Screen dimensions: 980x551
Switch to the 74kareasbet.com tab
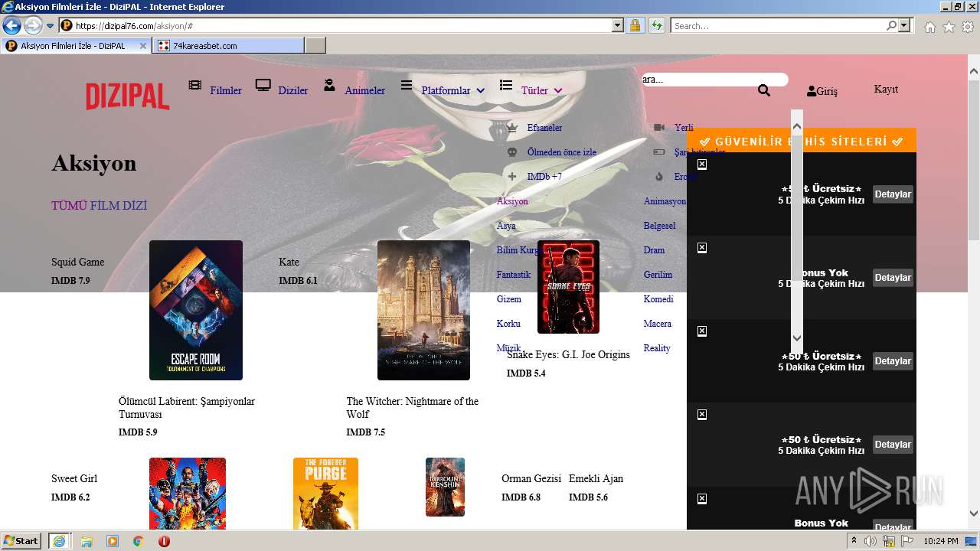pyautogui.click(x=228, y=46)
